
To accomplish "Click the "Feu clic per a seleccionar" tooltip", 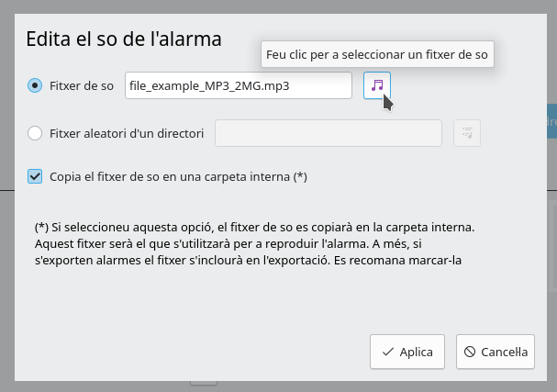I will click(x=377, y=55).
